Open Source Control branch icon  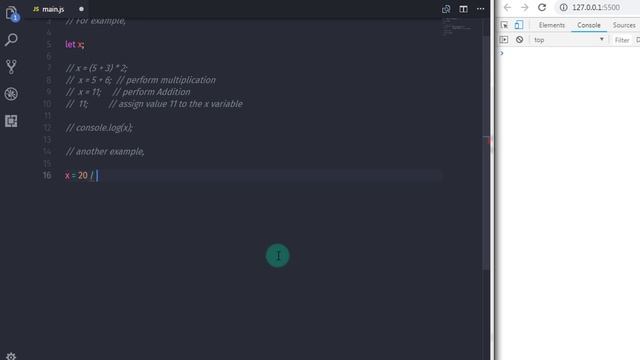(11, 67)
